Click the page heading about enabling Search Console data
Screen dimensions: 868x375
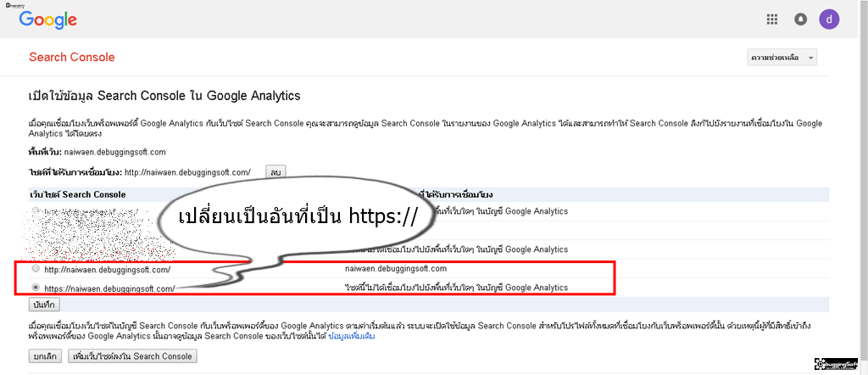(164, 96)
